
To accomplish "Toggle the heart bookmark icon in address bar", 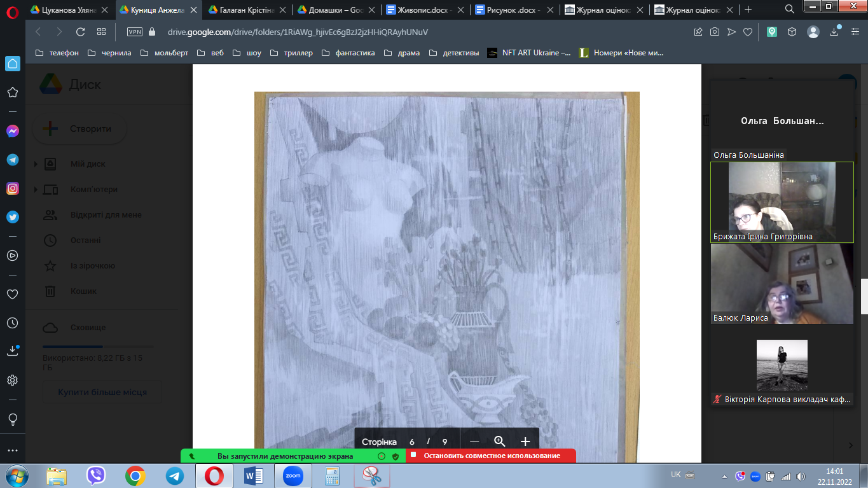I will pyautogui.click(x=748, y=32).
